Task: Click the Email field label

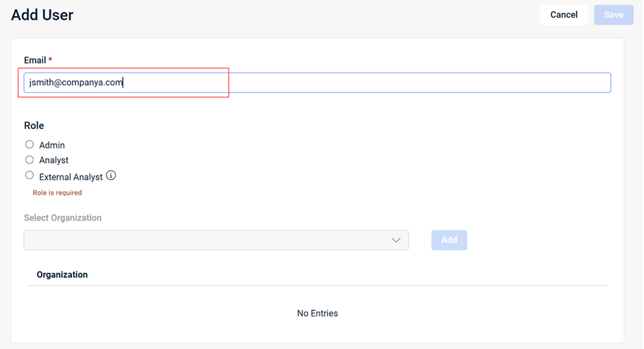Action: [35, 61]
